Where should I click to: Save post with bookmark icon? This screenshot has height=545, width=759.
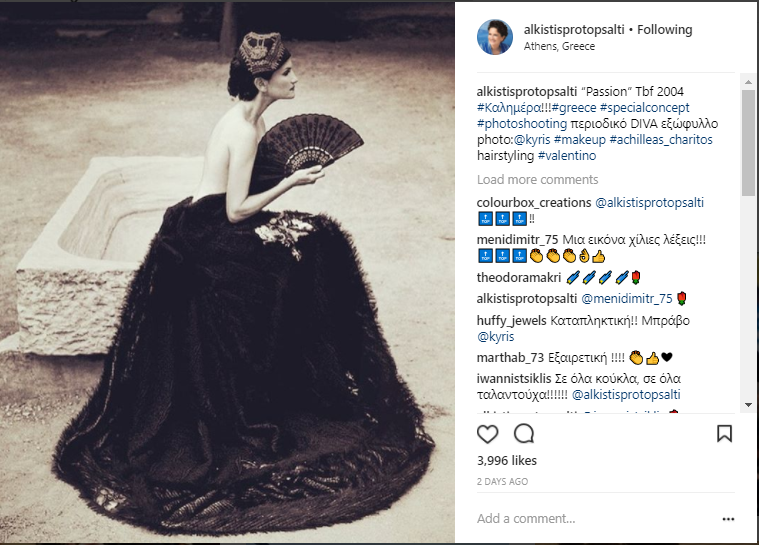(724, 434)
